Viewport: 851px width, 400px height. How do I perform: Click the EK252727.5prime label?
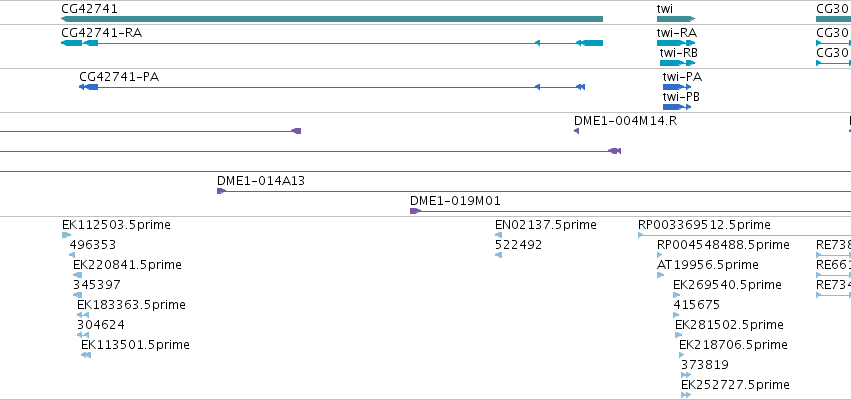(x=735, y=385)
